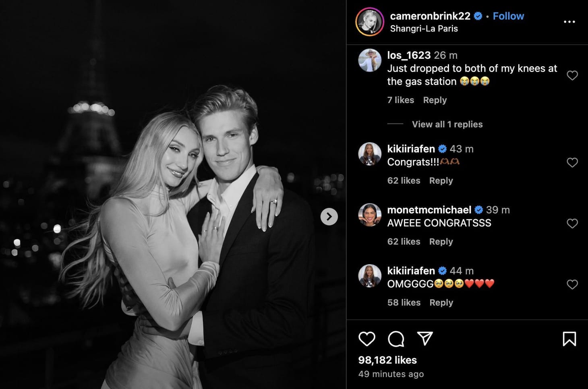Save the post with the bookmark icon
Viewport: 588px width, 389px height.
click(x=569, y=339)
